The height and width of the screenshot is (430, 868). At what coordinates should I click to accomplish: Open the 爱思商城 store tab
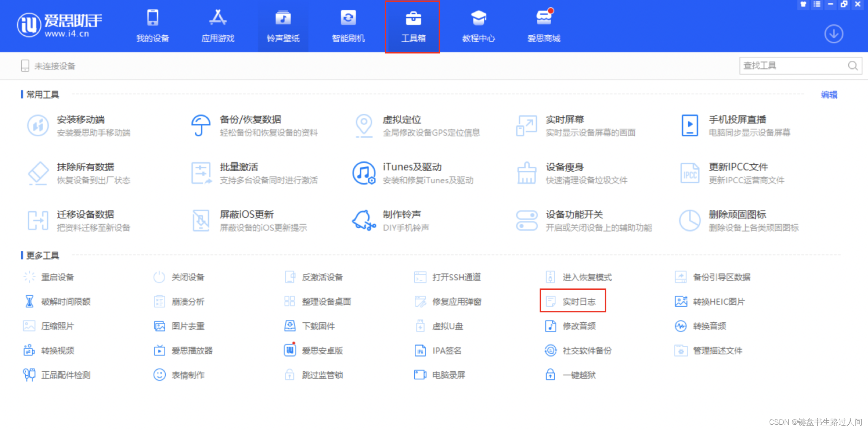pyautogui.click(x=543, y=26)
